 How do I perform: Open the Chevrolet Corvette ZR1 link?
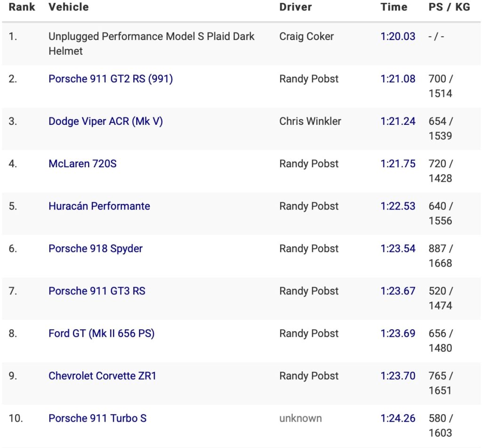102,376
